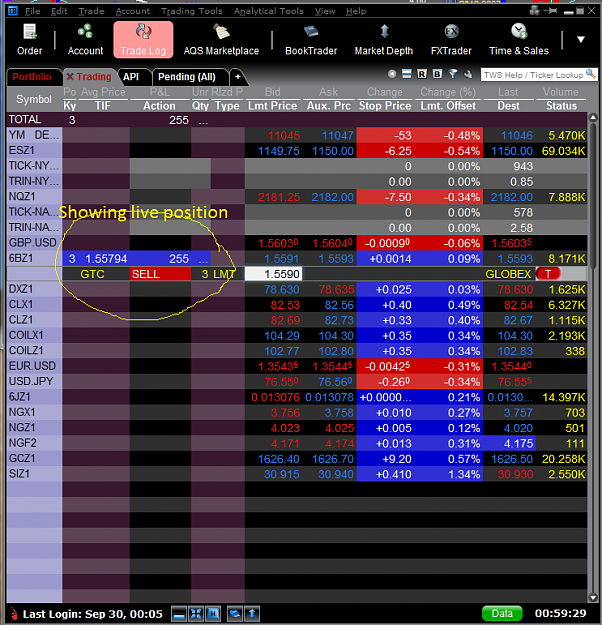Launch BookTrader from the toolbar
This screenshot has width=602, height=625.
[311, 39]
